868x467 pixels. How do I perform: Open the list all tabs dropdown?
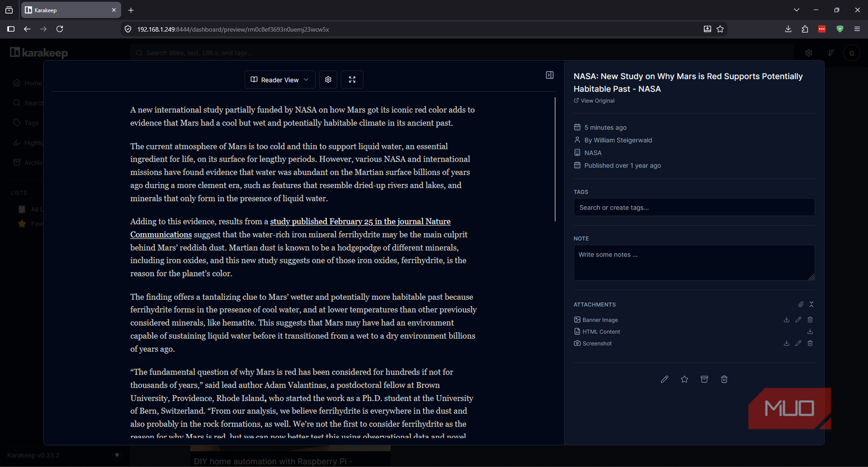tap(797, 10)
